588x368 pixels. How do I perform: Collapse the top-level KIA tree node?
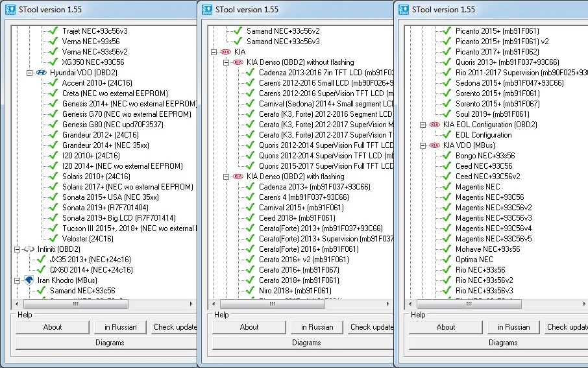pyautogui.click(x=214, y=52)
